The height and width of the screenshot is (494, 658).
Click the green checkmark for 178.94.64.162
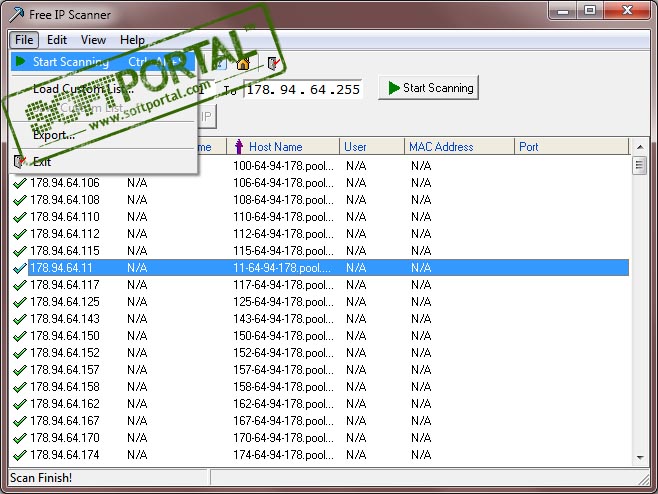coord(20,404)
